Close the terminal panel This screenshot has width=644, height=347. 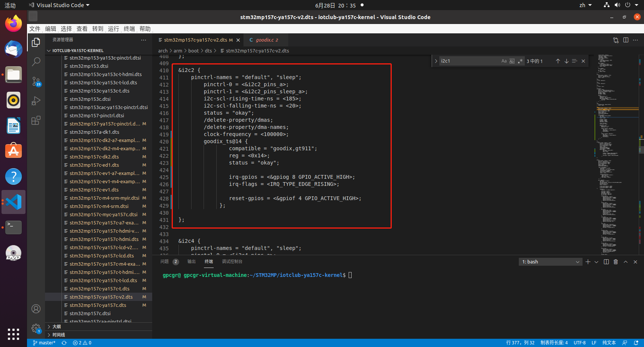pos(635,262)
